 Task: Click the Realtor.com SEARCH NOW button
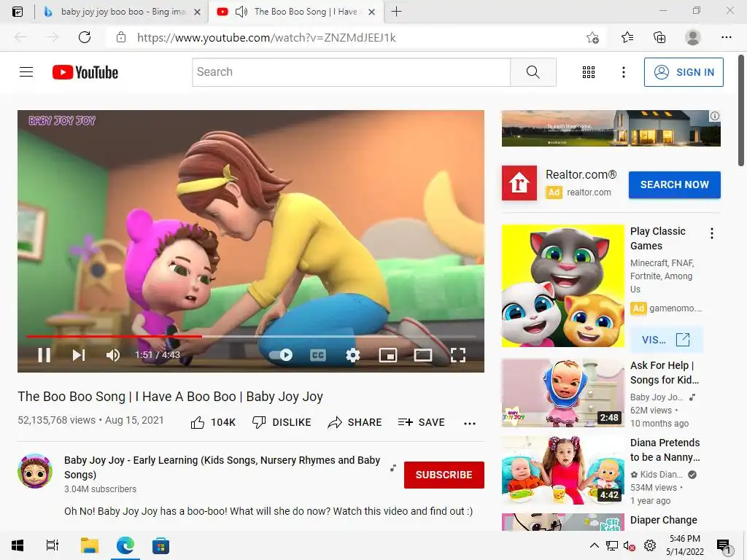coord(674,184)
